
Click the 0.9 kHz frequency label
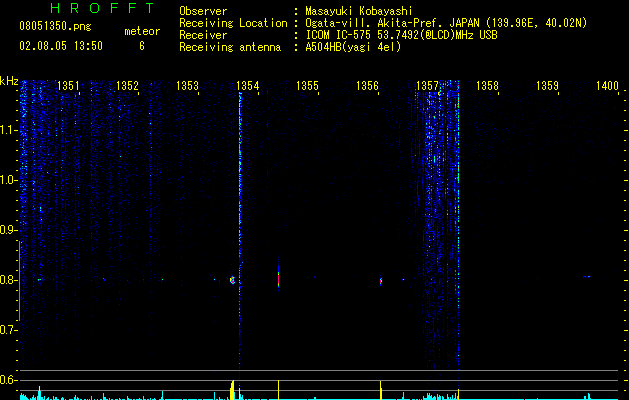tap(9, 230)
